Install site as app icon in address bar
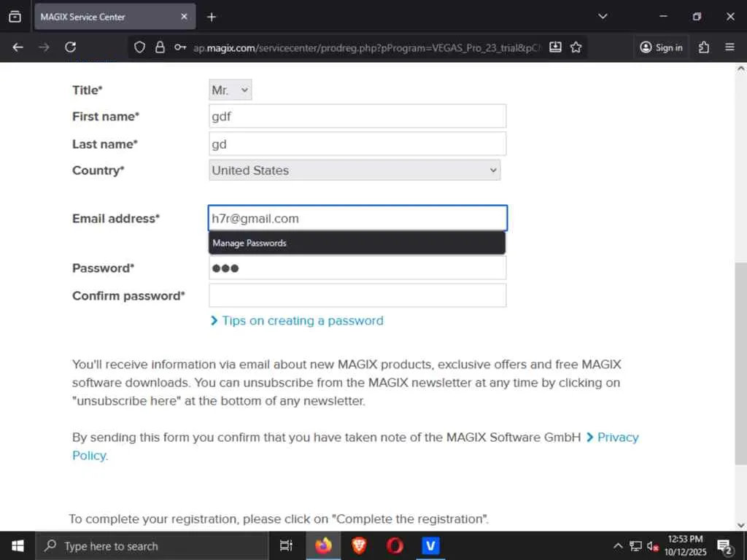This screenshot has height=560, width=747. point(555,47)
